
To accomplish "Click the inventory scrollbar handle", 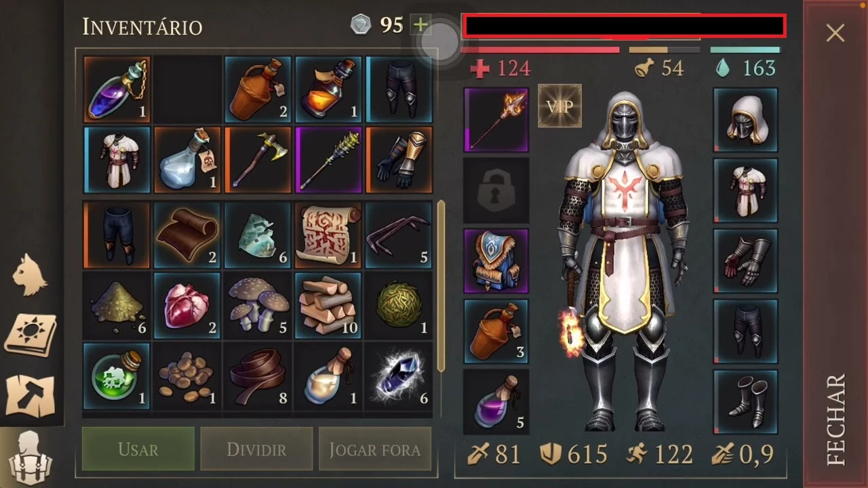I will click(441, 286).
